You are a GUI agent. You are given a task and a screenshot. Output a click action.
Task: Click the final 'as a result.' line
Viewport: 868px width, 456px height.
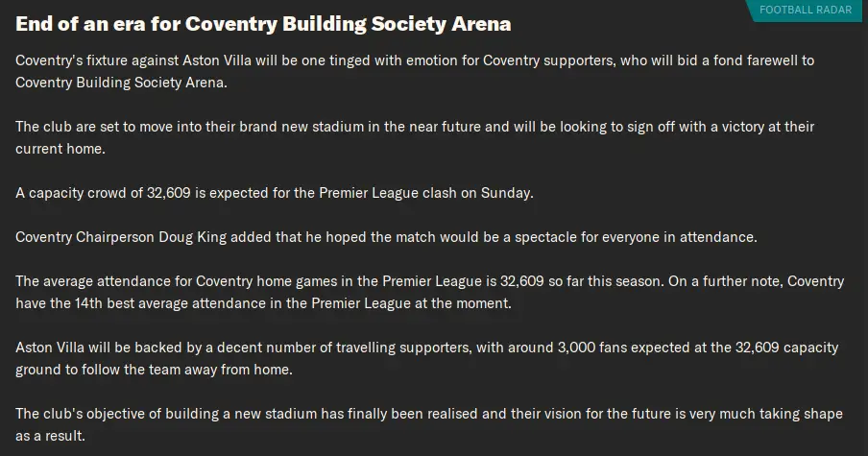pyautogui.click(x=50, y=436)
